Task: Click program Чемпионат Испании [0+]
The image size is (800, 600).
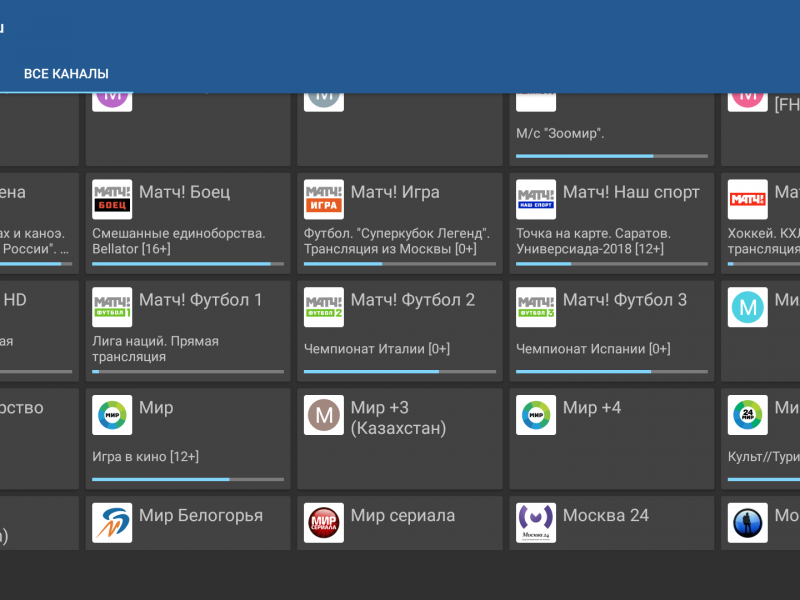Action: (593, 349)
